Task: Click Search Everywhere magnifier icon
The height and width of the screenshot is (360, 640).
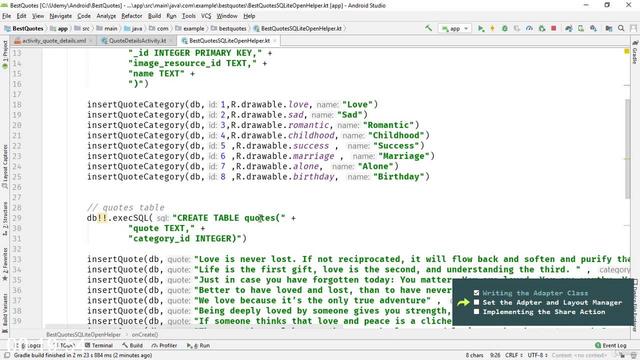Action: (621, 28)
